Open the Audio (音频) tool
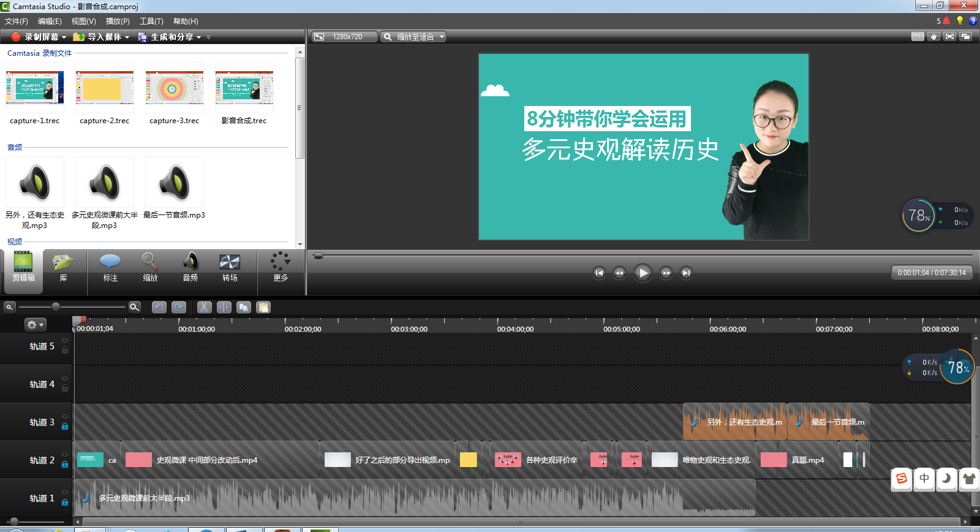The width and height of the screenshot is (980, 532). [190, 267]
